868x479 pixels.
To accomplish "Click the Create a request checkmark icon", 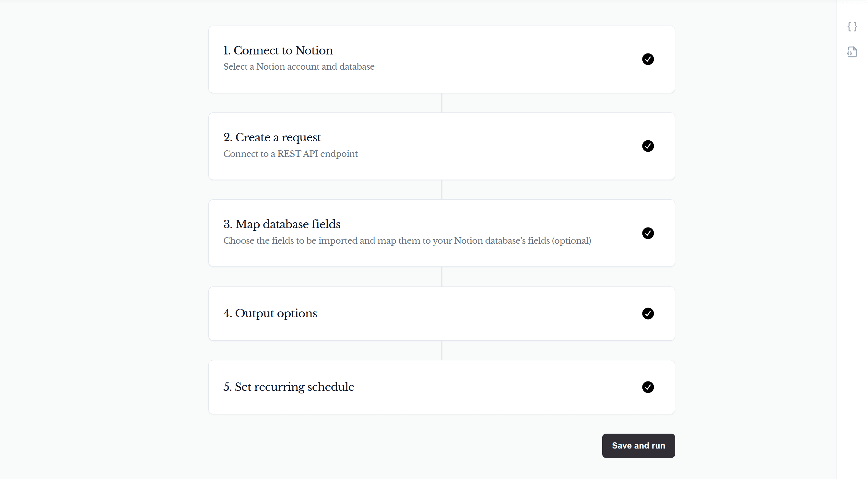I will 648,146.
